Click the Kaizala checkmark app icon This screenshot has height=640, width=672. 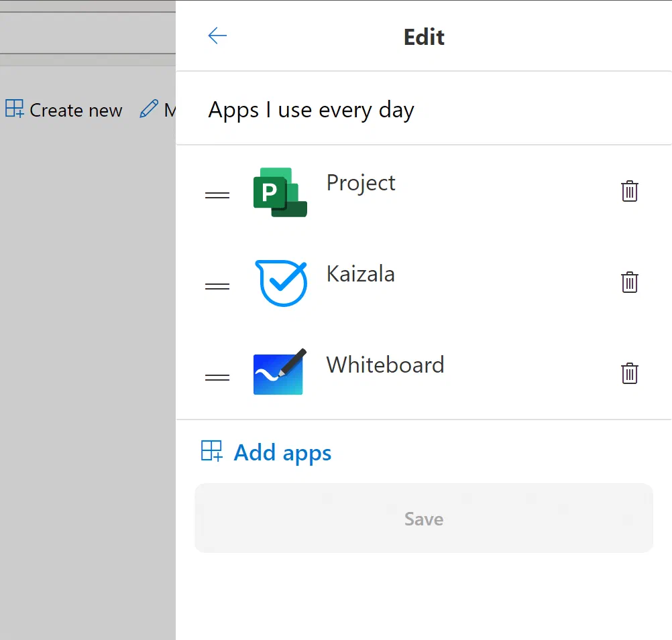pos(281,283)
